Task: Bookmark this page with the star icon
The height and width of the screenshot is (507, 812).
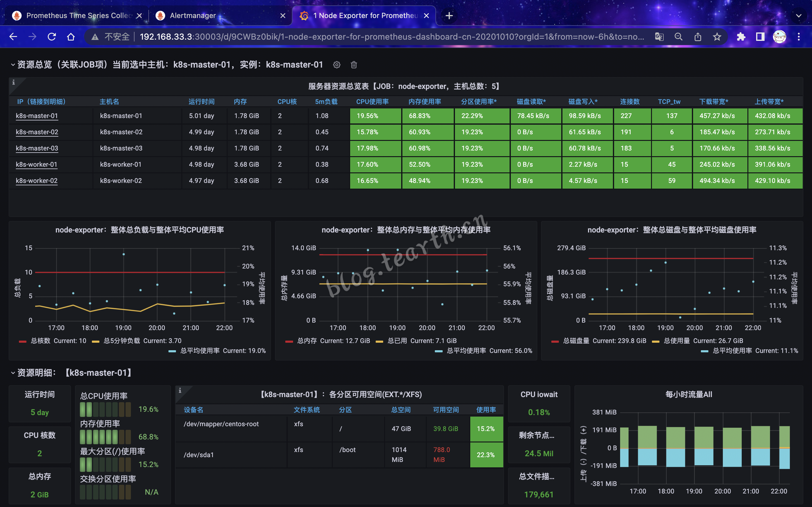Action: pos(717,37)
